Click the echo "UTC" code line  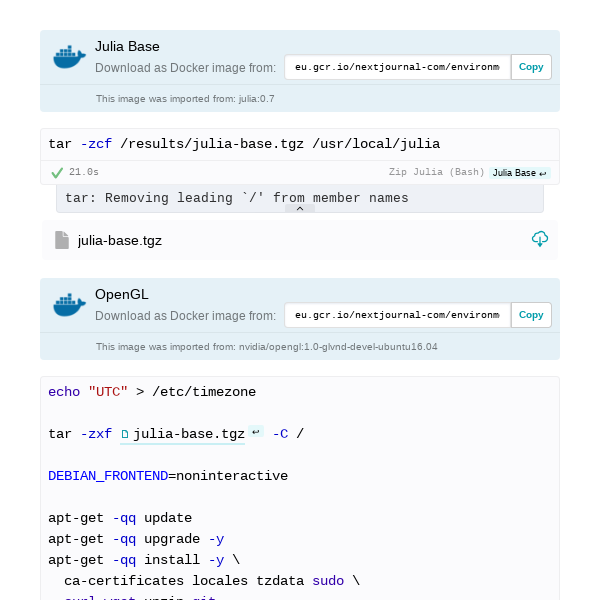[152, 392]
